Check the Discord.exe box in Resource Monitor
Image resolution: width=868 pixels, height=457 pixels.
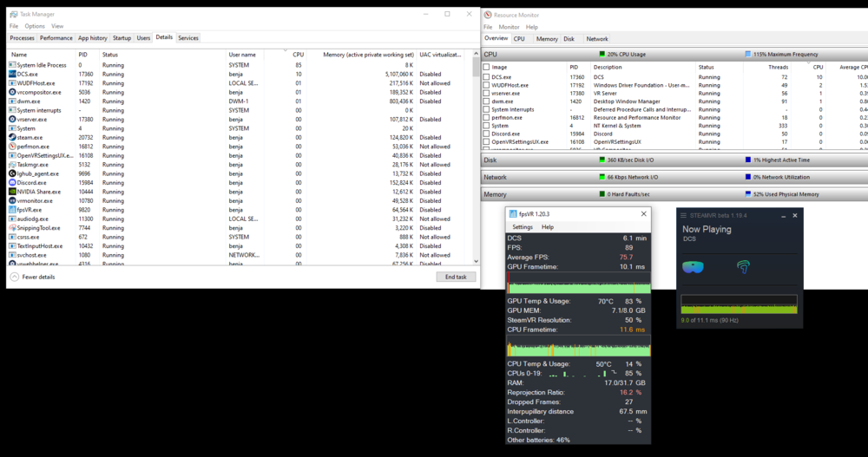pos(486,134)
